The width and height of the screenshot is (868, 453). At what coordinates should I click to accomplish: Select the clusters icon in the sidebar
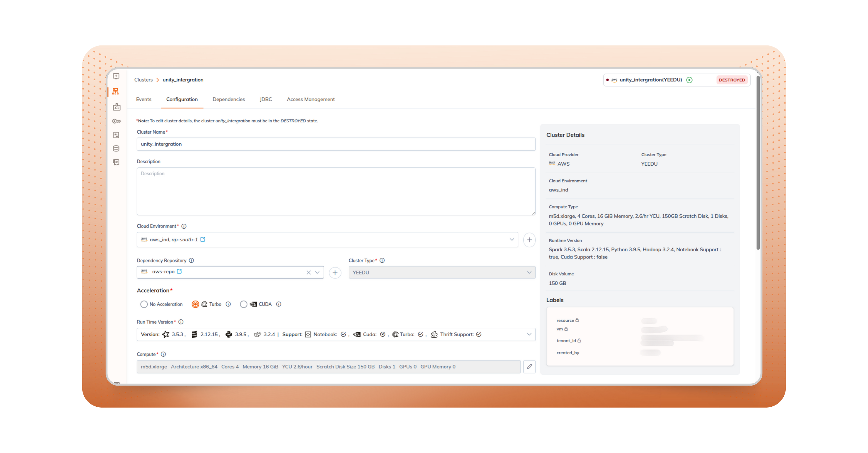tap(116, 91)
